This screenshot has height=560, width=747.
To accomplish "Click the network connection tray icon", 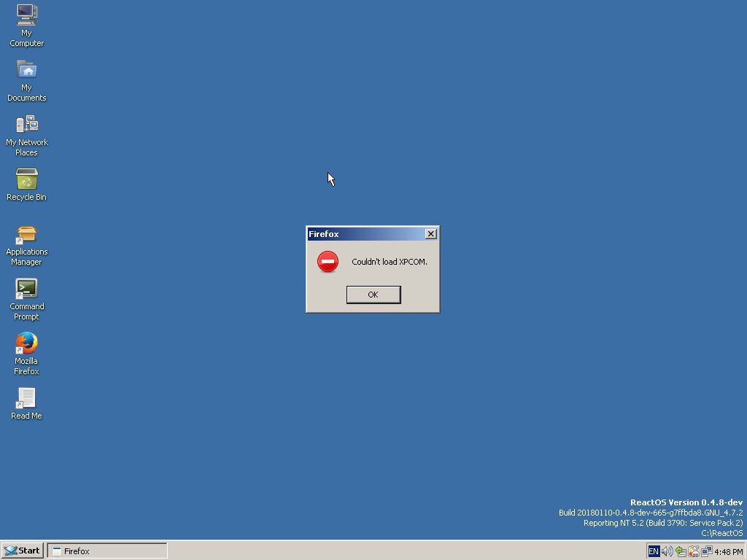I will click(x=706, y=551).
